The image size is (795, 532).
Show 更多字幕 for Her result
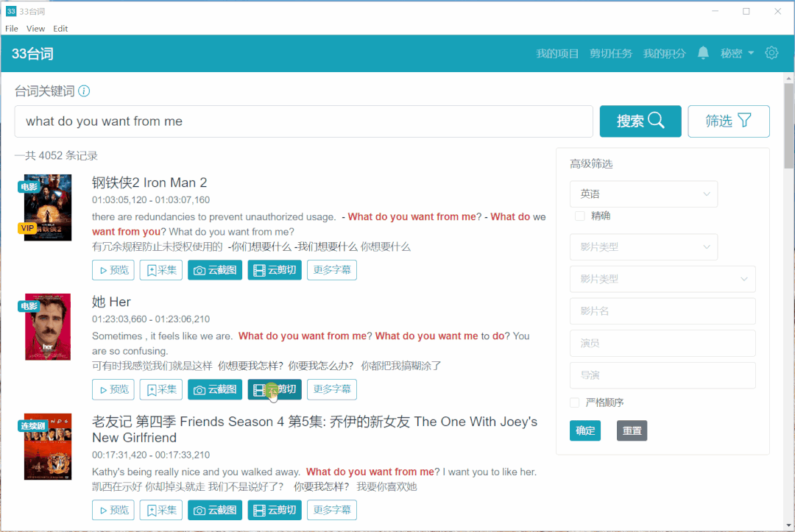[x=331, y=390]
